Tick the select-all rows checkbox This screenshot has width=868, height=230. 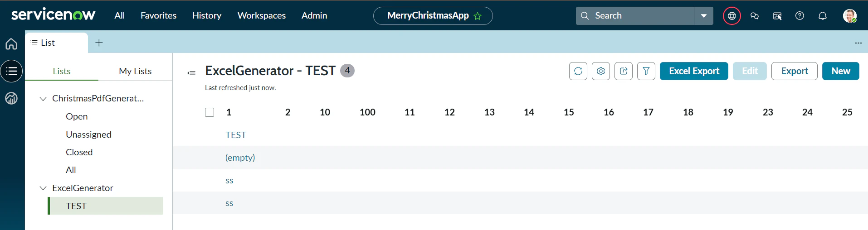[x=210, y=112]
